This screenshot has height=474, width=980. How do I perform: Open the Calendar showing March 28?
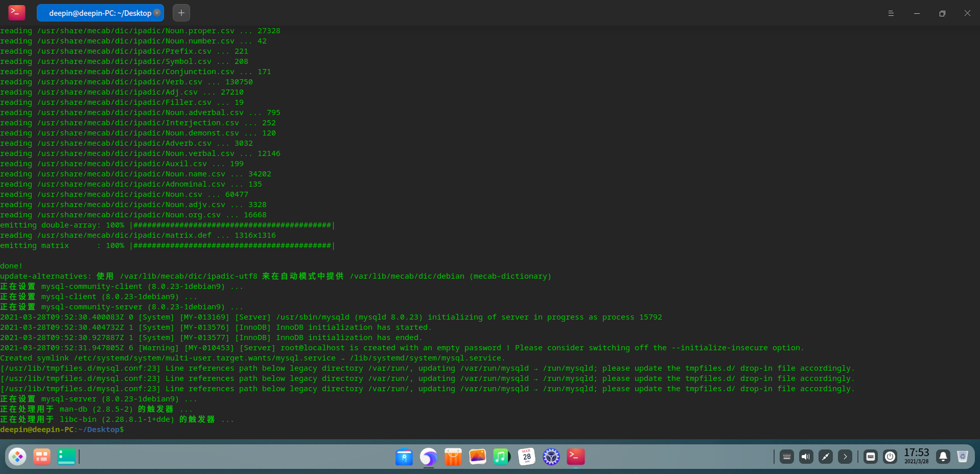click(x=526, y=457)
